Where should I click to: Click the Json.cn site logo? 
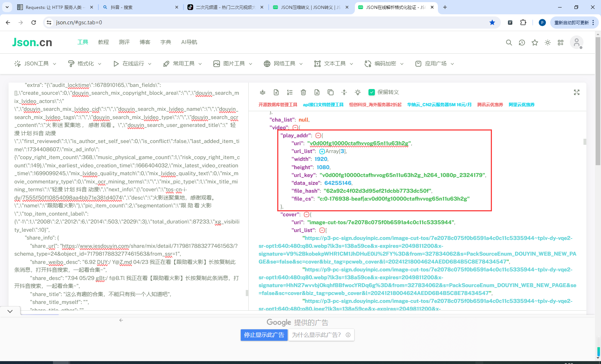32,42
